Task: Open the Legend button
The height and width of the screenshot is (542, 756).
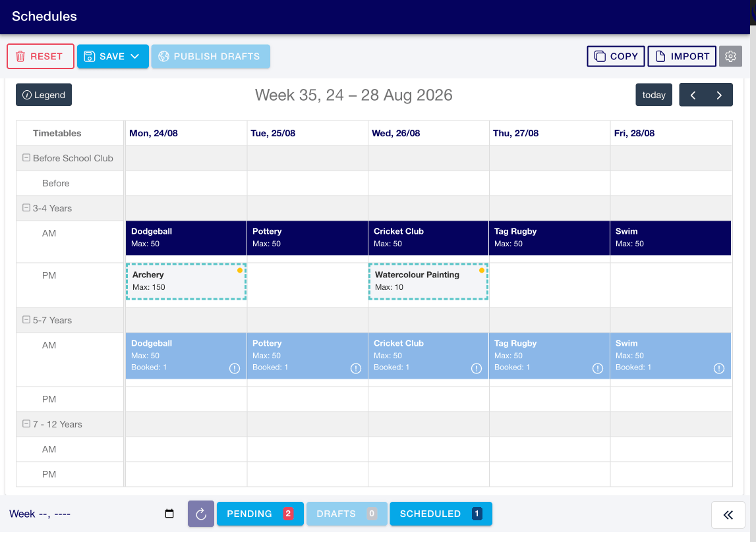Action: pyautogui.click(x=44, y=95)
